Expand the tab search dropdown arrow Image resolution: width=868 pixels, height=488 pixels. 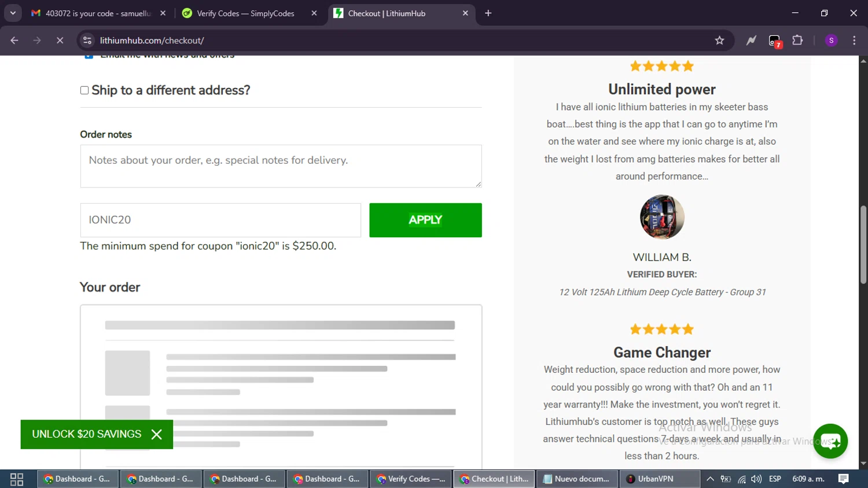[13, 13]
